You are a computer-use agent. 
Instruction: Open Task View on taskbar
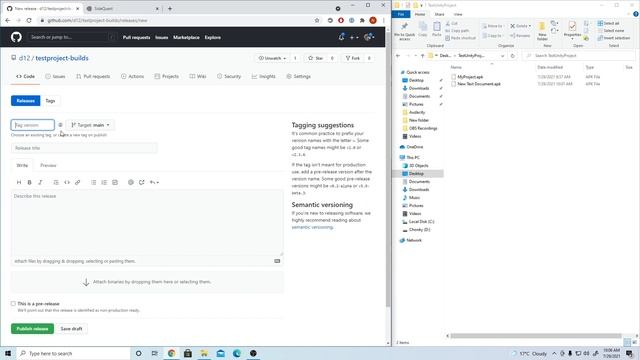tap(155, 353)
